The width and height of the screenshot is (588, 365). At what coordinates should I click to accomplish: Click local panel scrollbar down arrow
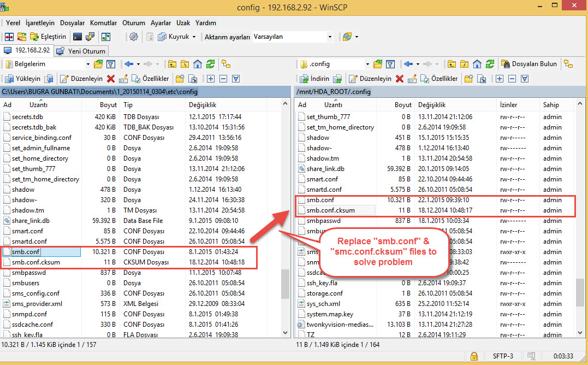(286, 333)
